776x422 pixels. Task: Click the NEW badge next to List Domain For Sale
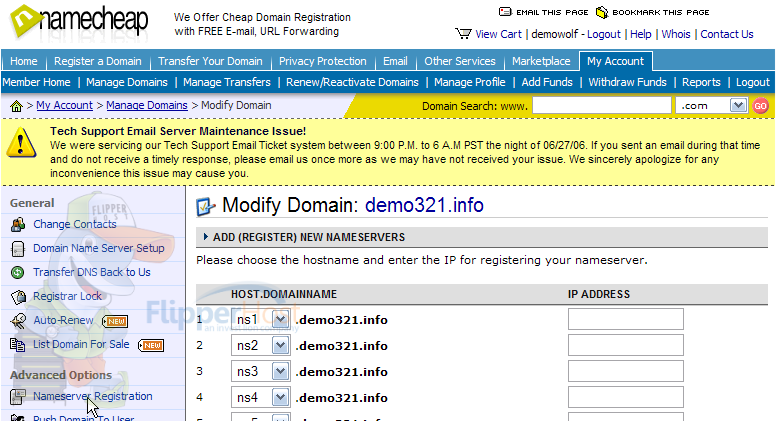(151, 345)
